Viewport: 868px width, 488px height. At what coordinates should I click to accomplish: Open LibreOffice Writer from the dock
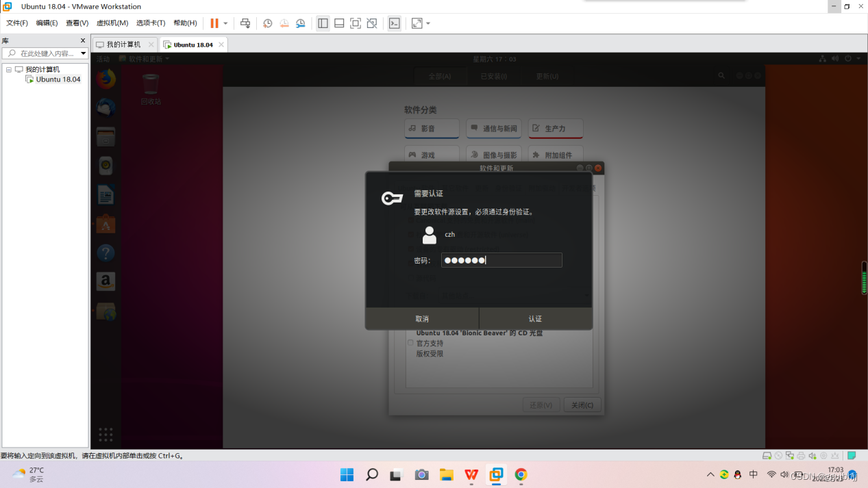coord(106,195)
